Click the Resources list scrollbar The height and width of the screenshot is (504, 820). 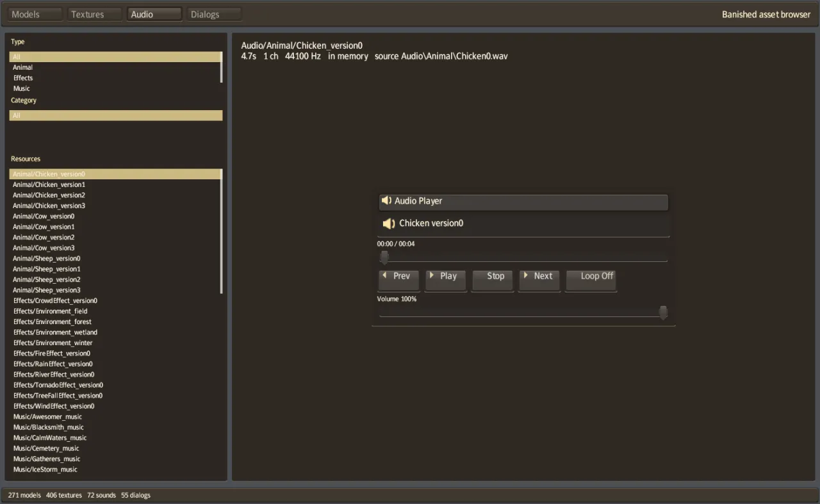222,231
